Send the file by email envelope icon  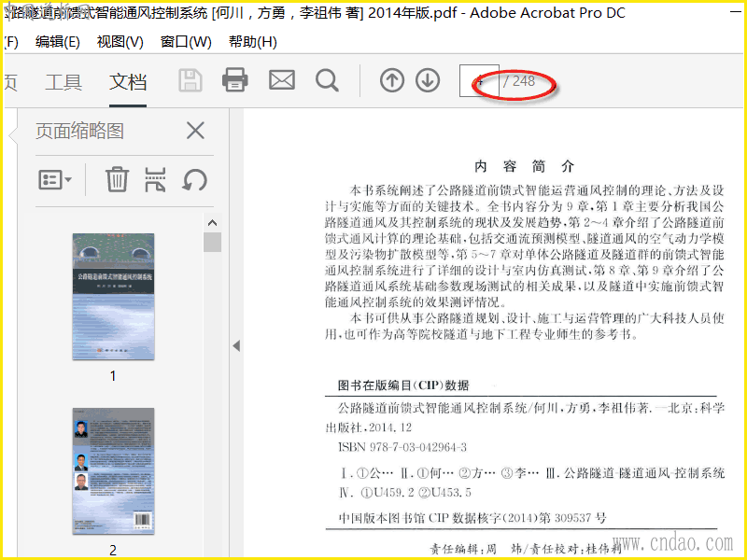point(282,80)
